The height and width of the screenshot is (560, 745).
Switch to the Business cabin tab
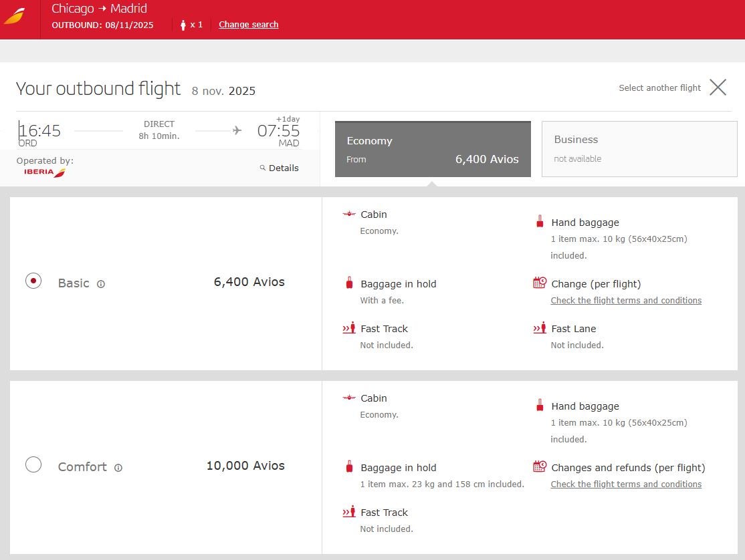(x=639, y=149)
